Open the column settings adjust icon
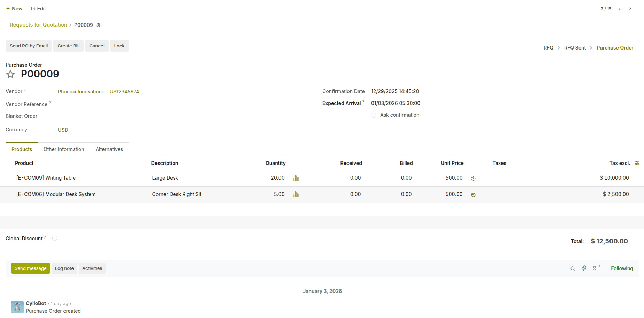Viewport: 644px width, 318px height. click(x=637, y=163)
